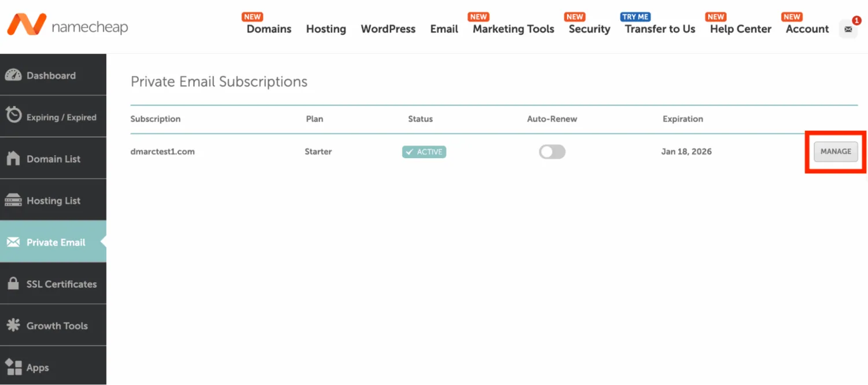Open the WordPress menu

click(388, 29)
